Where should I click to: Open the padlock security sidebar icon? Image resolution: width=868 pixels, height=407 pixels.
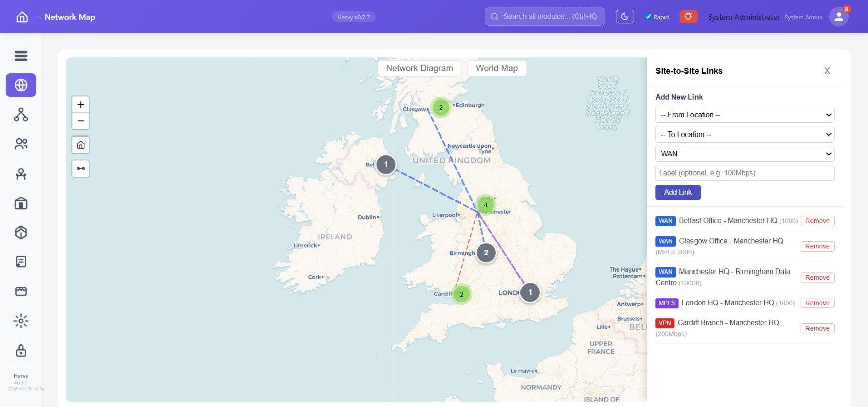(21, 350)
